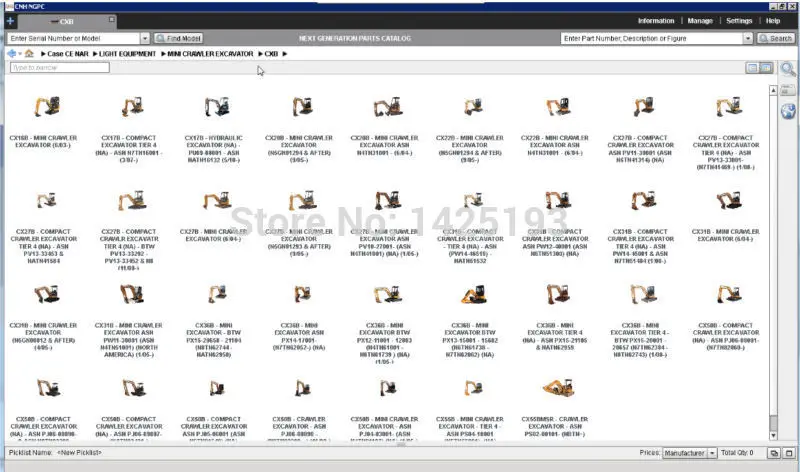Open CX55B Mini Crawler Excavator Tier 4 thumbnail
Viewport: 800px width, 472px height.
473,388
